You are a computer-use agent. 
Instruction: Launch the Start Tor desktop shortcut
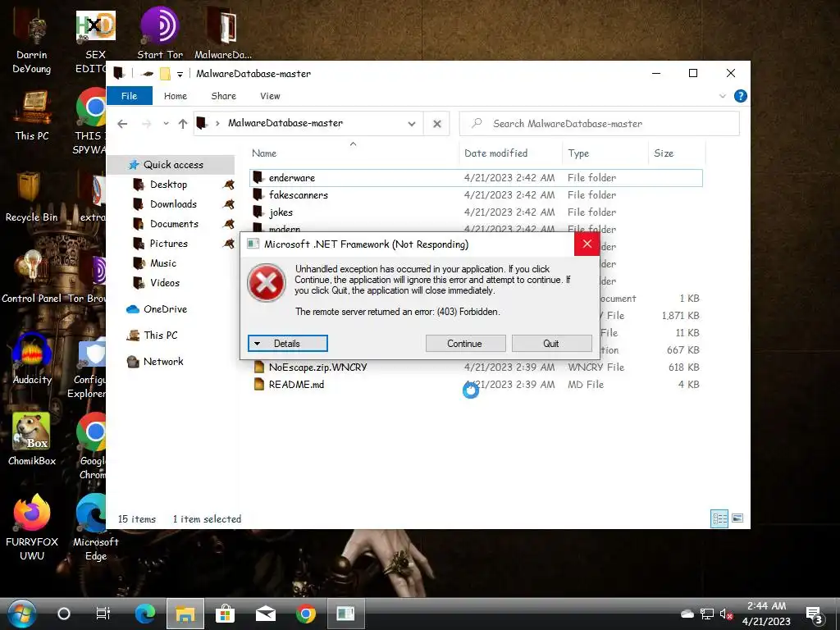(x=160, y=34)
